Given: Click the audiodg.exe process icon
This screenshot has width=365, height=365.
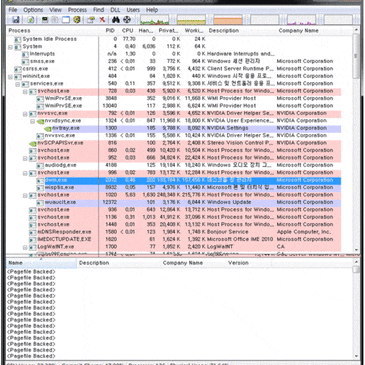Looking at the screenshot, I should click(x=40, y=165).
